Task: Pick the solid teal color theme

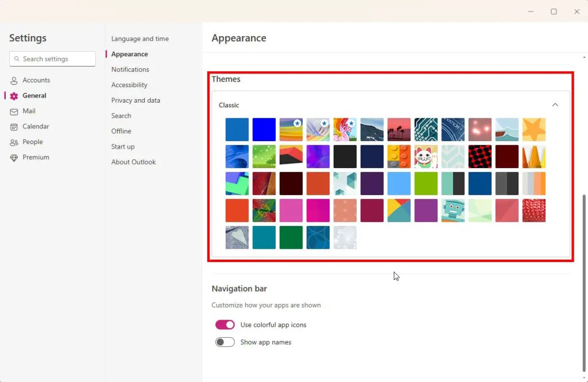Action: point(264,237)
